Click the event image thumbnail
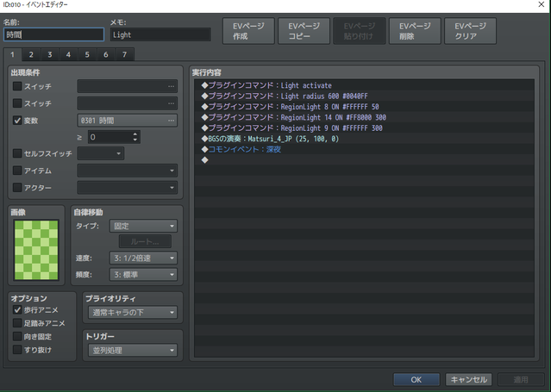 point(36,250)
